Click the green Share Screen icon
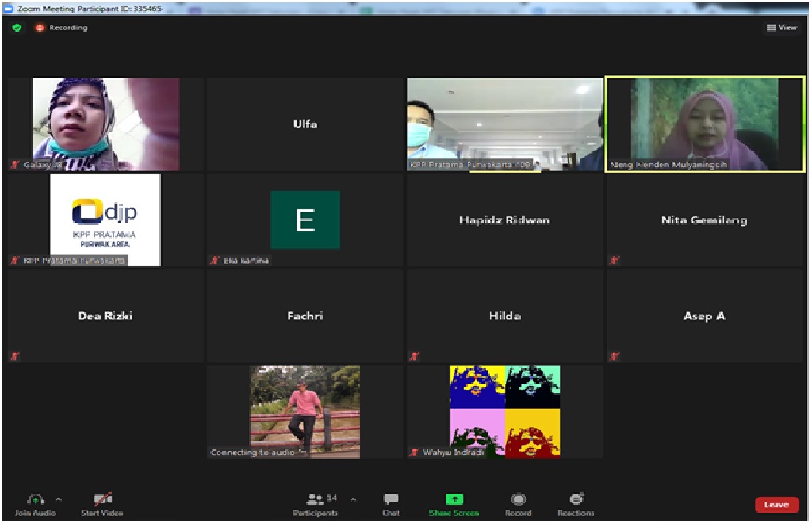This screenshot has width=812, height=523. [454, 499]
